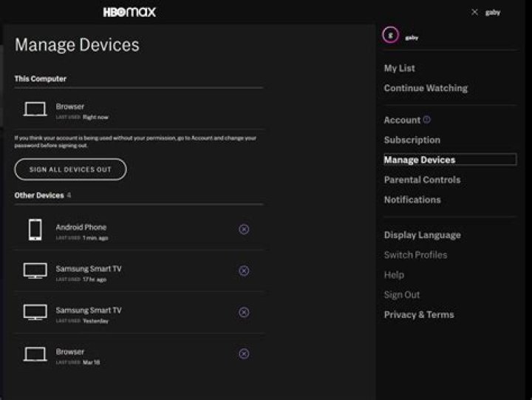Click the gaby username at top right
This screenshot has width=532, height=400.
click(x=493, y=13)
